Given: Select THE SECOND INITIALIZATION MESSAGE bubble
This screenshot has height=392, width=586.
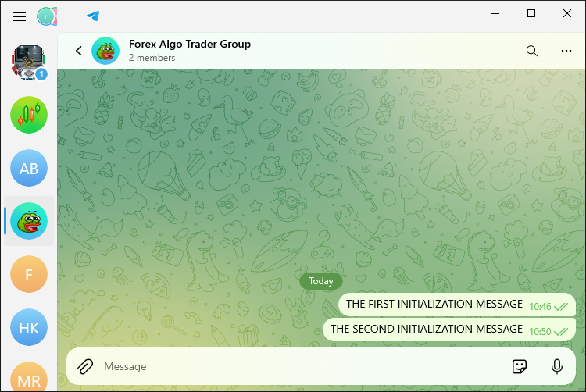Looking at the screenshot, I should [448, 330].
